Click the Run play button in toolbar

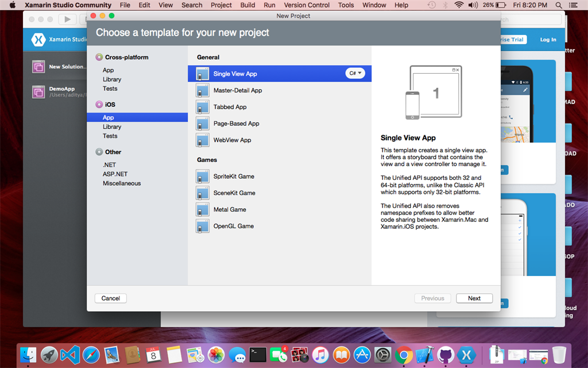(68, 19)
